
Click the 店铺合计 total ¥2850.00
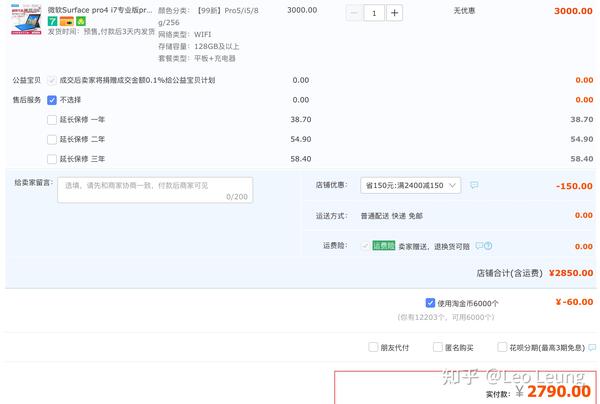click(571, 273)
